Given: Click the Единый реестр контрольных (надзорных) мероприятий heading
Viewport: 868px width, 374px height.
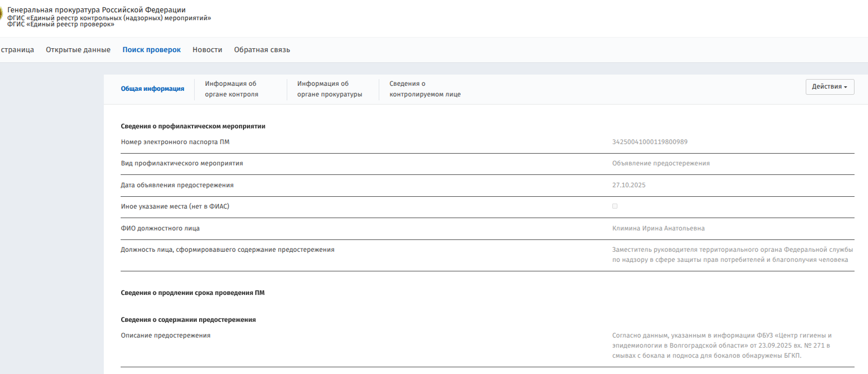Looking at the screenshot, I should tap(109, 18).
